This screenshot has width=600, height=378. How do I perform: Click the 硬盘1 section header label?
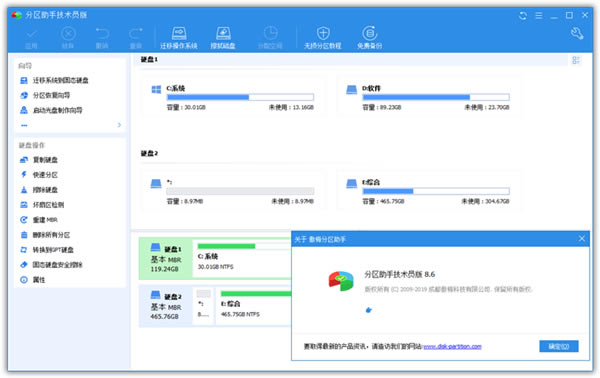(149, 59)
